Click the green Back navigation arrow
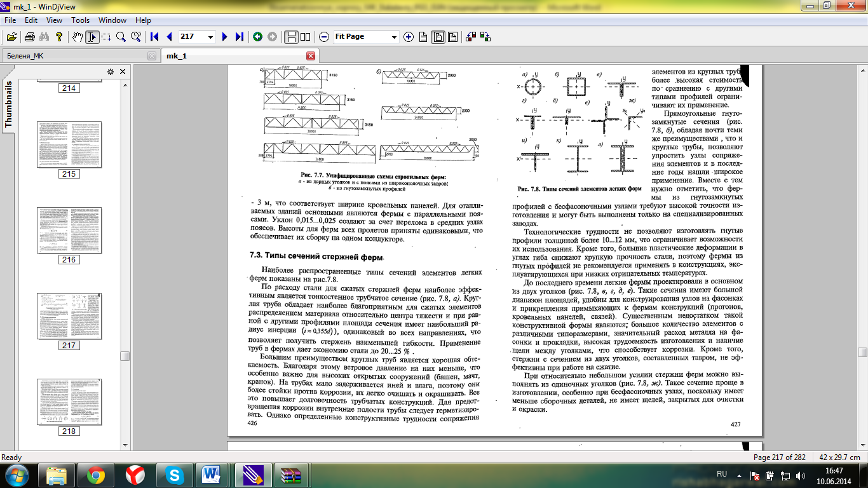The width and height of the screenshot is (868, 488). (x=257, y=37)
